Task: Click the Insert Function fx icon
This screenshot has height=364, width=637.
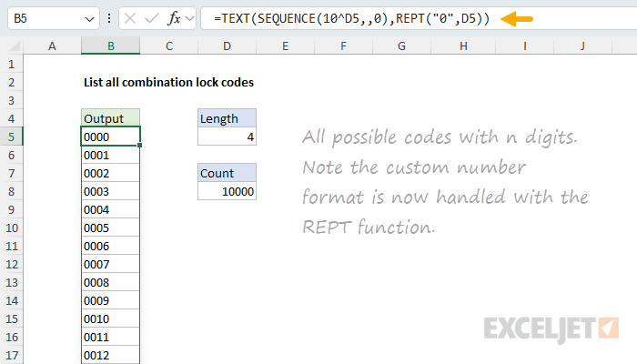Action: click(x=175, y=18)
